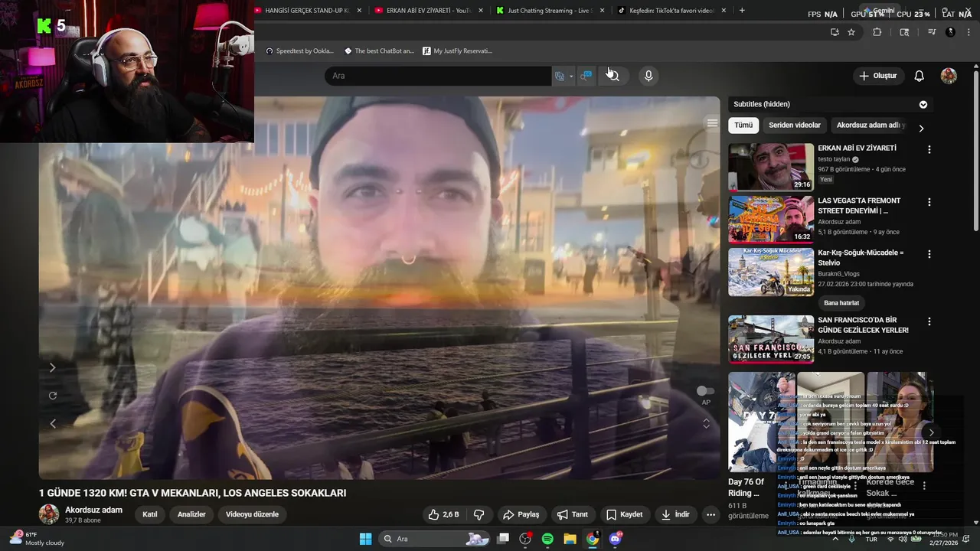Click the Bana hatırlat reminder button
The image size is (980, 551).
[x=841, y=303]
